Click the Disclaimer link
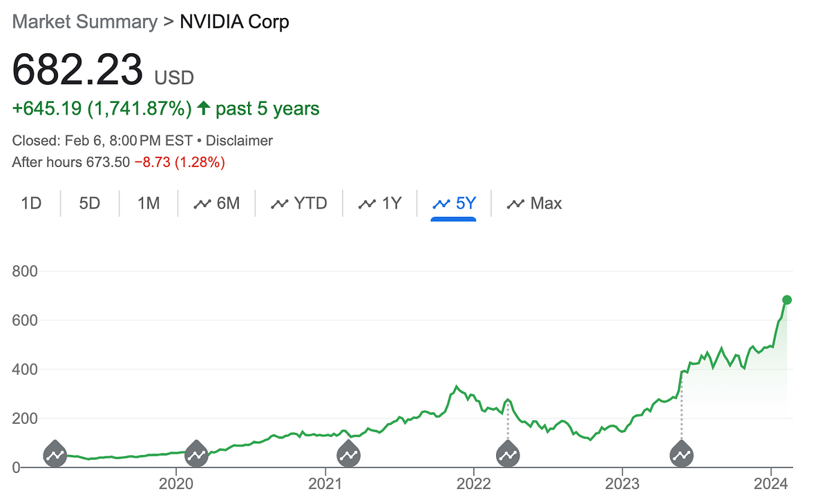This screenshot has height=504, width=829. 240,140
